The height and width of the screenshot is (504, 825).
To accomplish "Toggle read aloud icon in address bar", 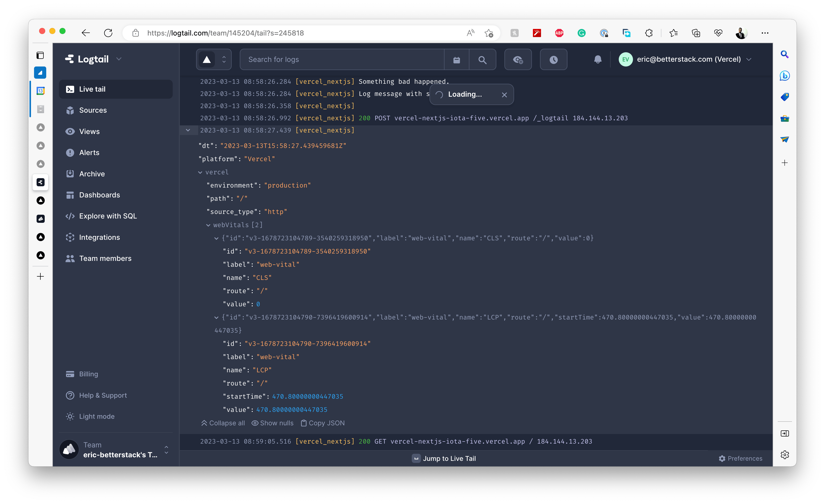I will [470, 33].
